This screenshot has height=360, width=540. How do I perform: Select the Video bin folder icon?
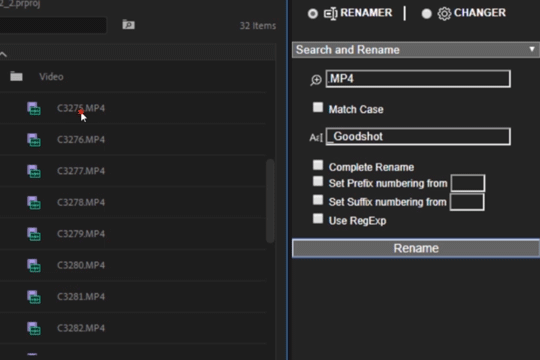point(16,76)
